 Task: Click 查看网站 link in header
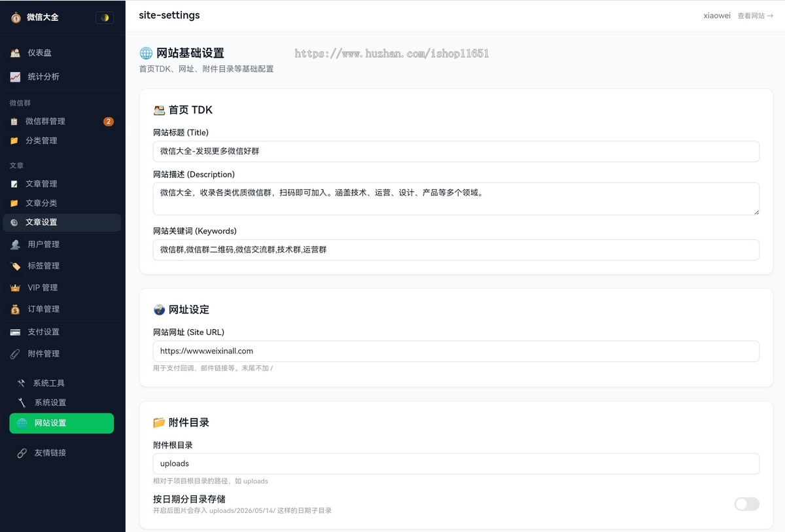pos(755,16)
